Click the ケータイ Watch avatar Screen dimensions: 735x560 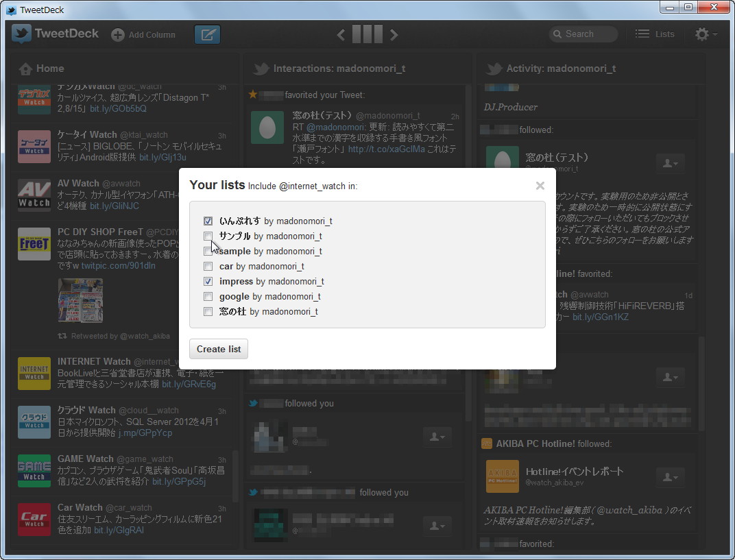[x=34, y=147]
